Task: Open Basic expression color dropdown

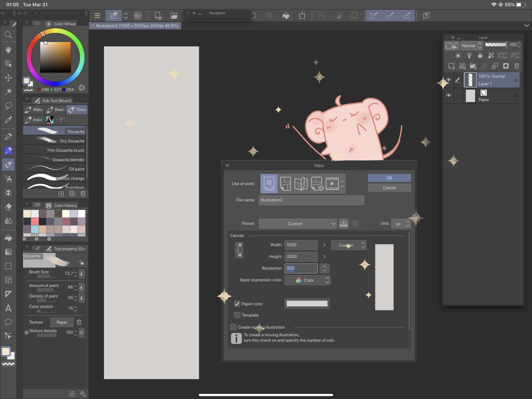Action: click(x=307, y=280)
